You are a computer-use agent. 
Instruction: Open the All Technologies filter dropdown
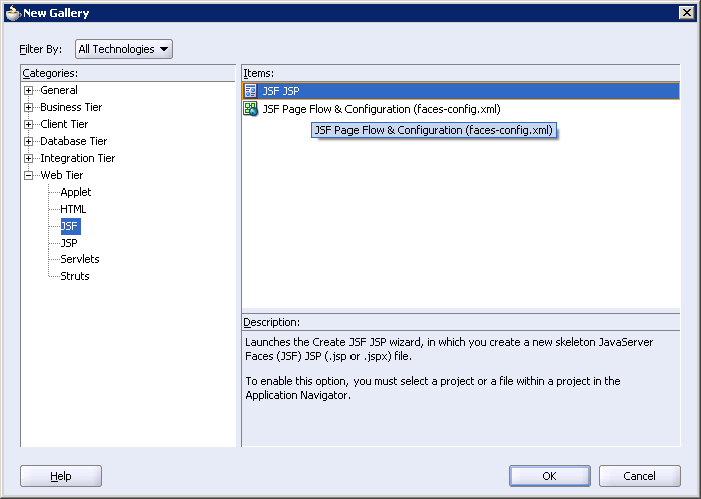[x=124, y=49]
